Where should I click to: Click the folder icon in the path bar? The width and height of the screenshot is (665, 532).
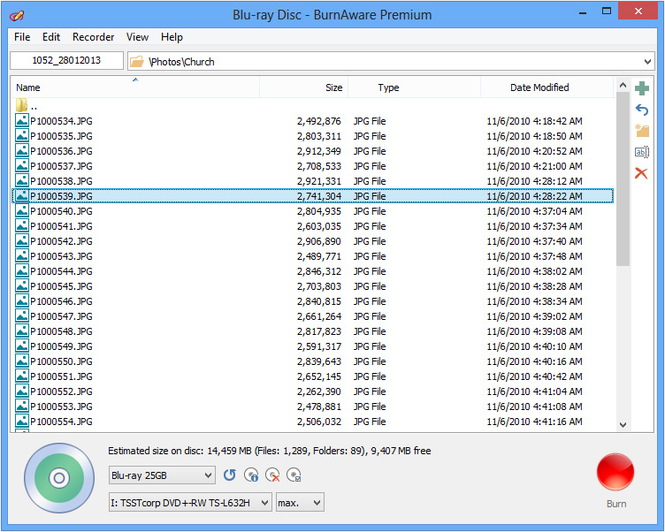[x=137, y=62]
